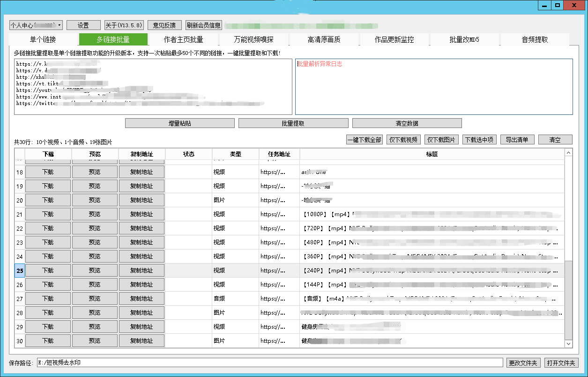Open 关于(V13.5.8) info

coord(124,25)
